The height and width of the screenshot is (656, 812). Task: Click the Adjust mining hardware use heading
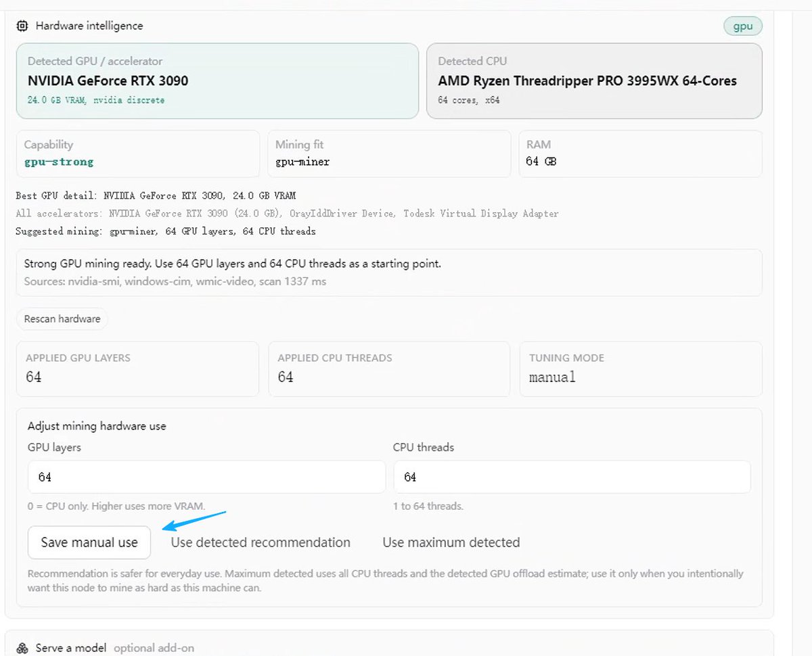pyautogui.click(x=97, y=426)
